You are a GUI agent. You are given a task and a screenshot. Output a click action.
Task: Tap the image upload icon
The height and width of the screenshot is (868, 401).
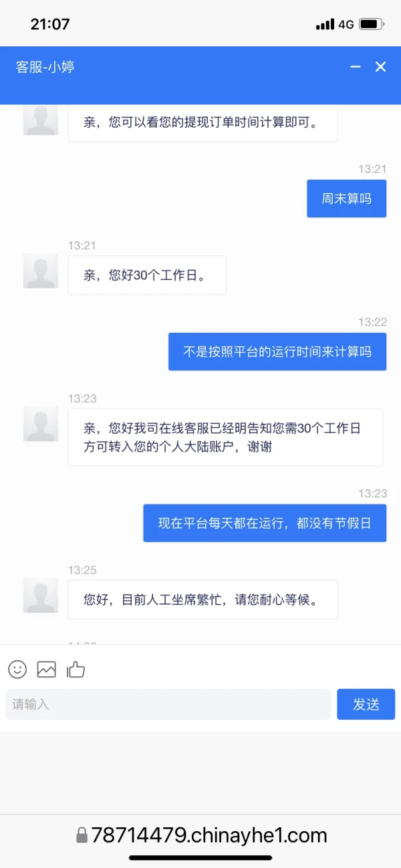(x=46, y=669)
